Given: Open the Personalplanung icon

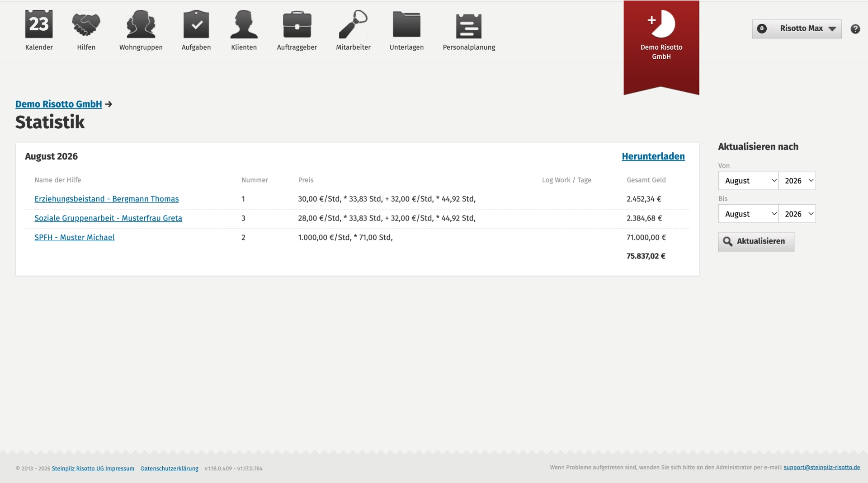Looking at the screenshot, I should [x=469, y=26].
